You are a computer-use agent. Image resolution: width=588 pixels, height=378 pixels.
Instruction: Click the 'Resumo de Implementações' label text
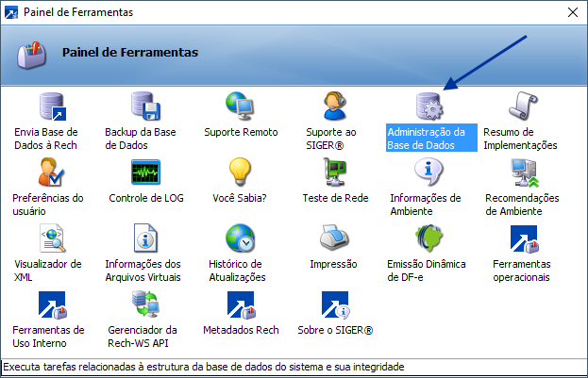point(520,139)
